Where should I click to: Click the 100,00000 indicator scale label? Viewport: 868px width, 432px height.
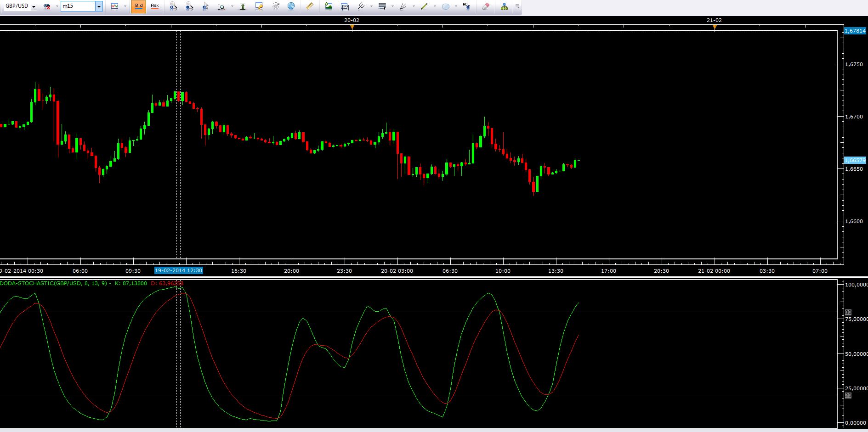(x=857, y=285)
